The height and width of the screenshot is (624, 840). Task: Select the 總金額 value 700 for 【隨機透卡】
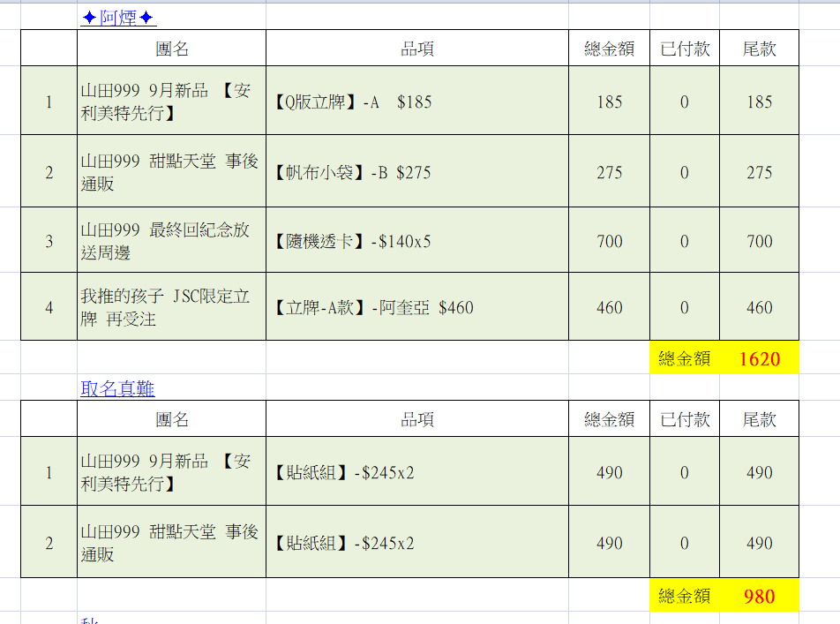[x=609, y=240]
